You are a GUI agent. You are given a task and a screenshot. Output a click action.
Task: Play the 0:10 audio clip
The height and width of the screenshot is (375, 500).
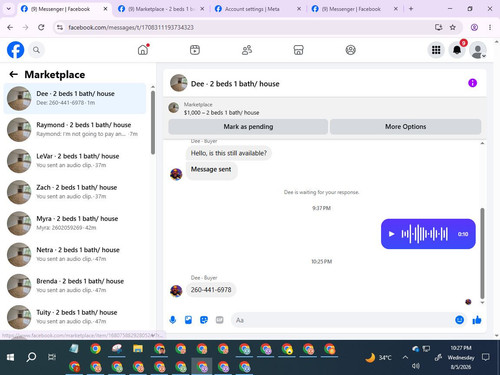(x=392, y=234)
